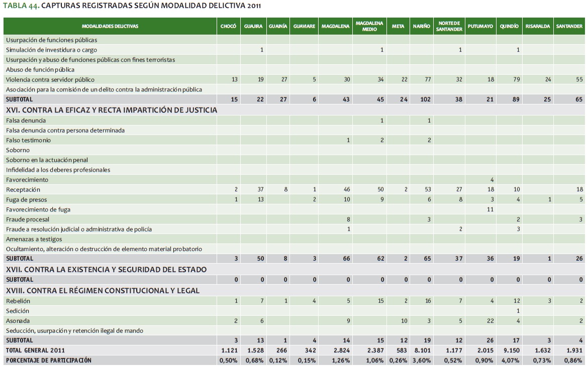The height and width of the screenshot is (367, 588).
Task: Click section heading XVI on 'impartición de justicia'
Action: click(112, 110)
